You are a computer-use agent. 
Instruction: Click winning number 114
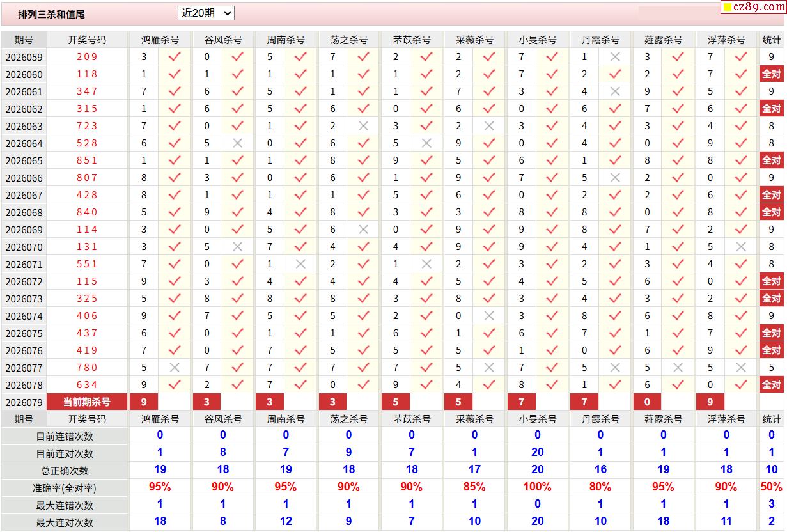87,230
